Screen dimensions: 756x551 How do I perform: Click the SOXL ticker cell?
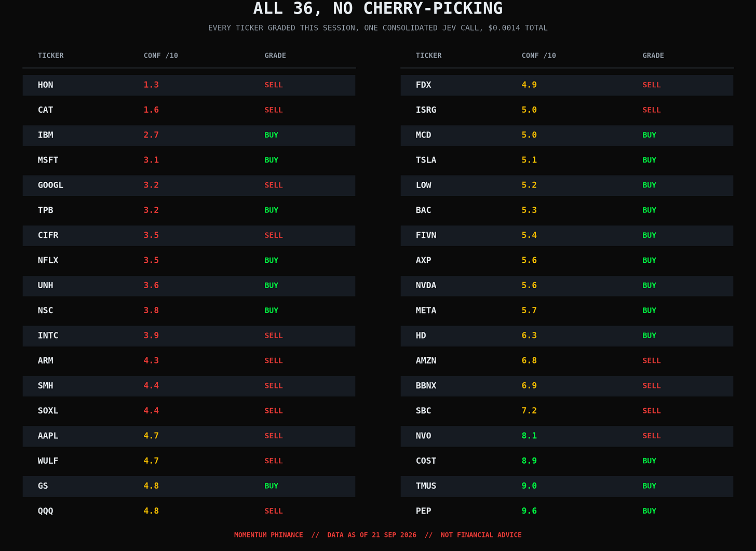(x=48, y=411)
